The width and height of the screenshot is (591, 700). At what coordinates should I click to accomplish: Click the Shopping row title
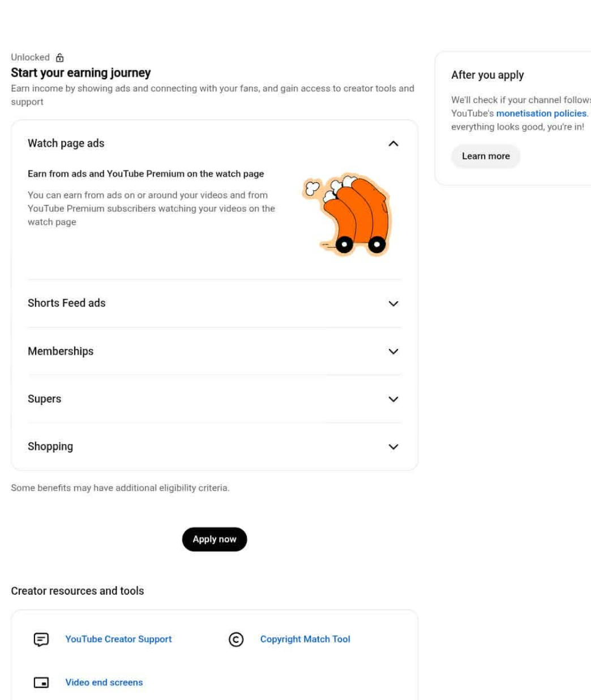50,446
